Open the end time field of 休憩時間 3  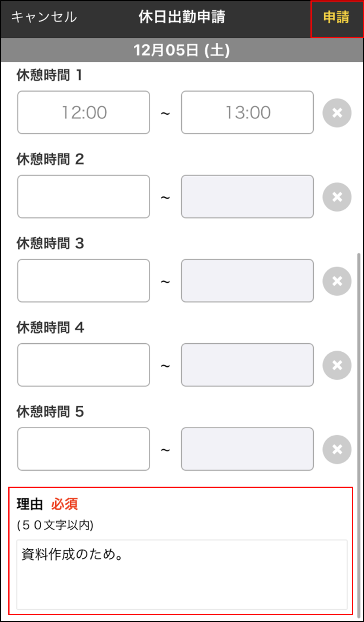[247, 281]
